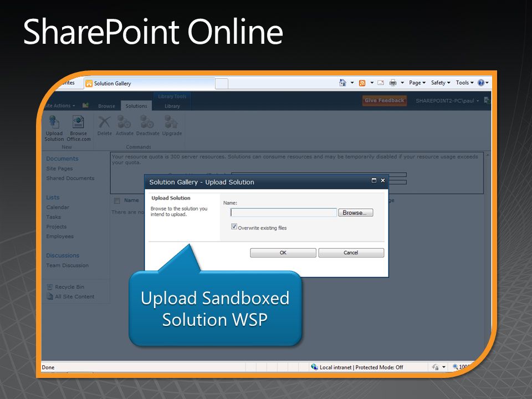Open the Documents heading link
This screenshot has height=399, width=532.
click(62, 158)
